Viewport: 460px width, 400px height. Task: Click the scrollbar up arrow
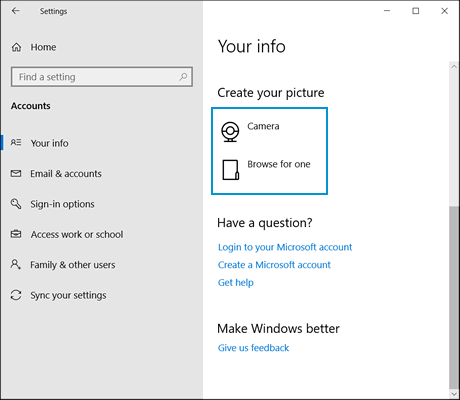click(x=454, y=66)
